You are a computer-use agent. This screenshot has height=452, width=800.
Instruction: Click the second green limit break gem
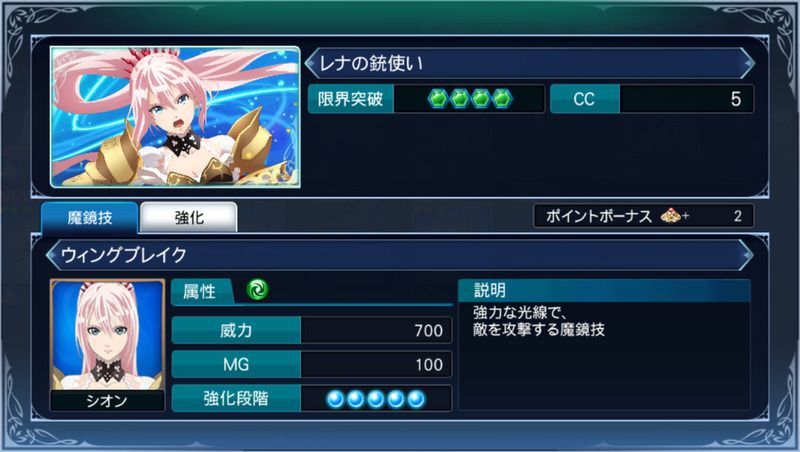pyautogui.click(x=460, y=98)
